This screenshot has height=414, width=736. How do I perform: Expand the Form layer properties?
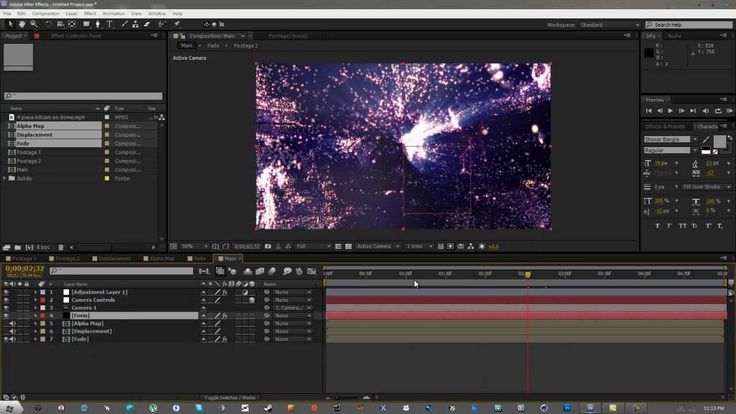point(35,316)
